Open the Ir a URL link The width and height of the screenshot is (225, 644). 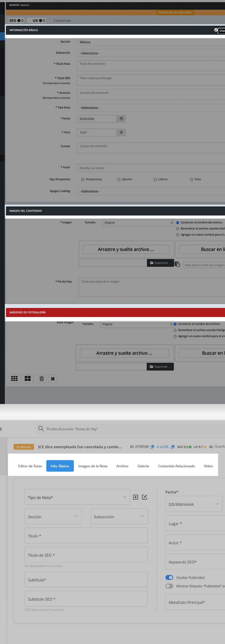[163, 447]
